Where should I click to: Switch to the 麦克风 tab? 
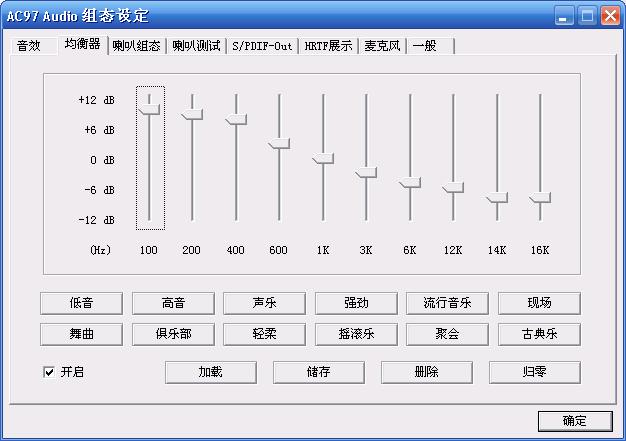[382, 46]
